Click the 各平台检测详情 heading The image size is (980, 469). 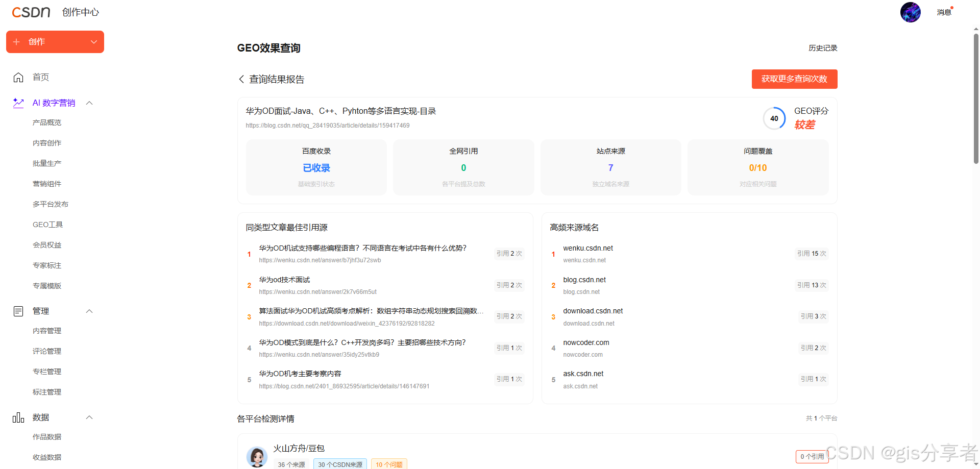265,419
